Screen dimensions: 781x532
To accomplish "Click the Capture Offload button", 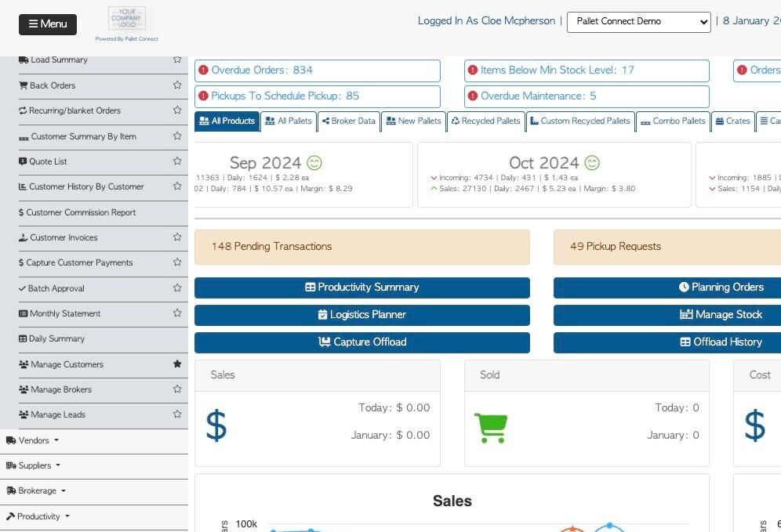I will tap(362, 342).
